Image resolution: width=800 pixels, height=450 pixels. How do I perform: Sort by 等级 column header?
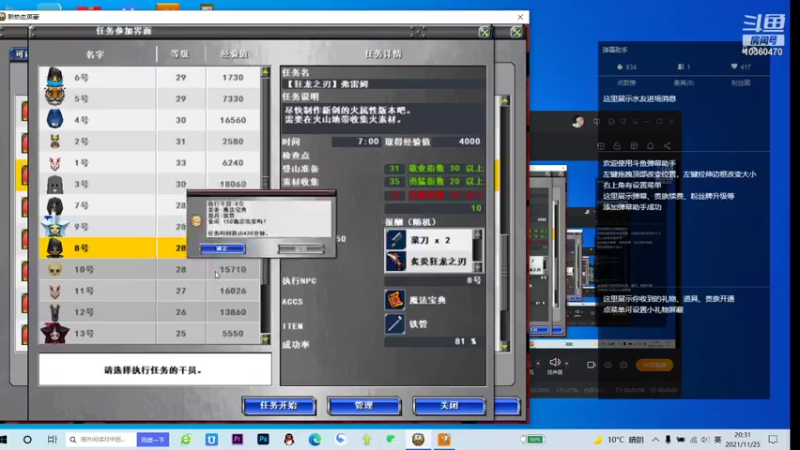[180, 54]
